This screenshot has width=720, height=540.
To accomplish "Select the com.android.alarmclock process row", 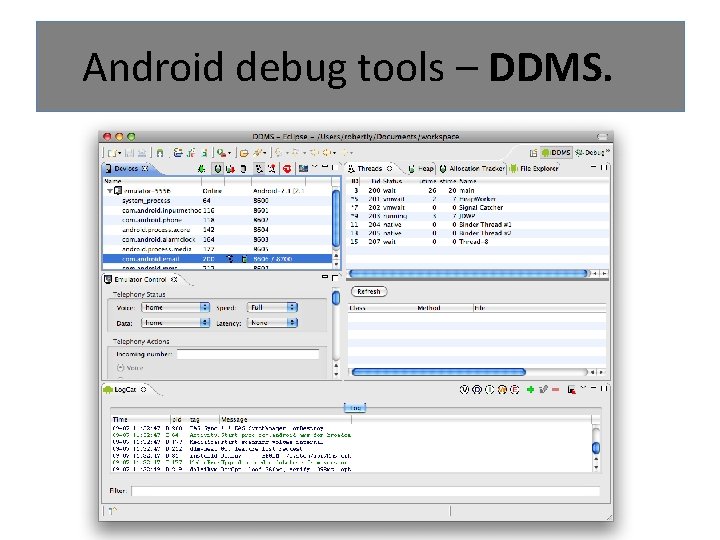I will [x=217, y=239].
